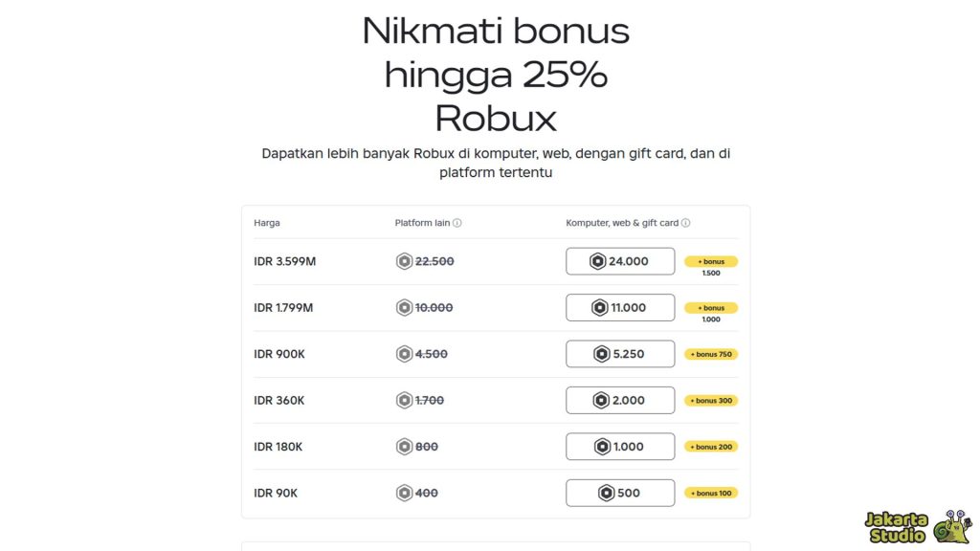
Task: Select the 5.250 Robux purchase option
Action: 620,353
